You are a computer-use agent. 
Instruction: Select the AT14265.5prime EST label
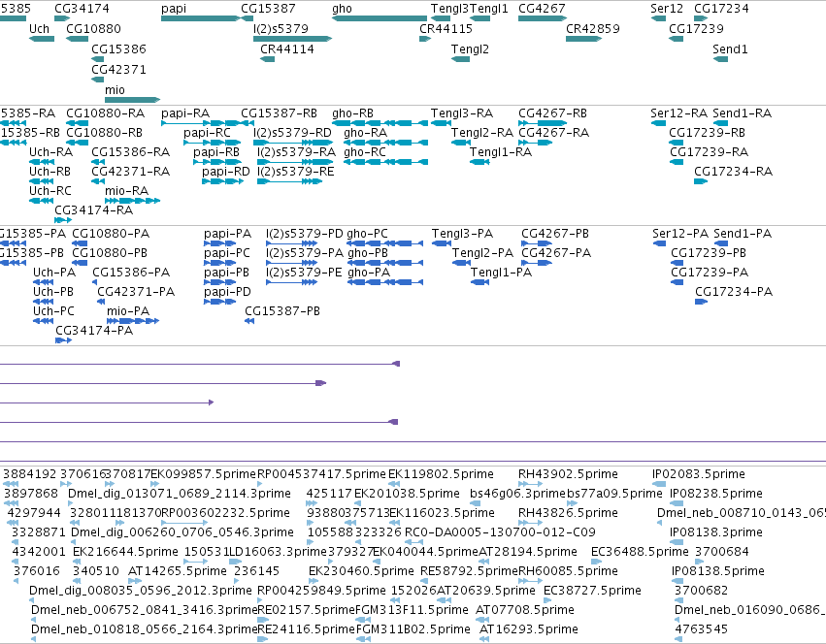click(178, 571)
